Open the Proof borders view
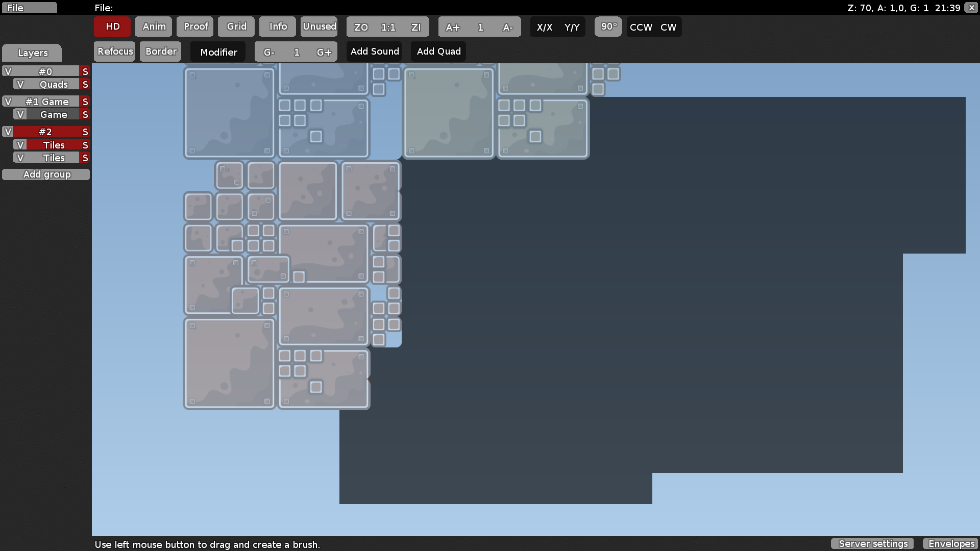This screenshot has width=980, height=551. click(194, 27)
